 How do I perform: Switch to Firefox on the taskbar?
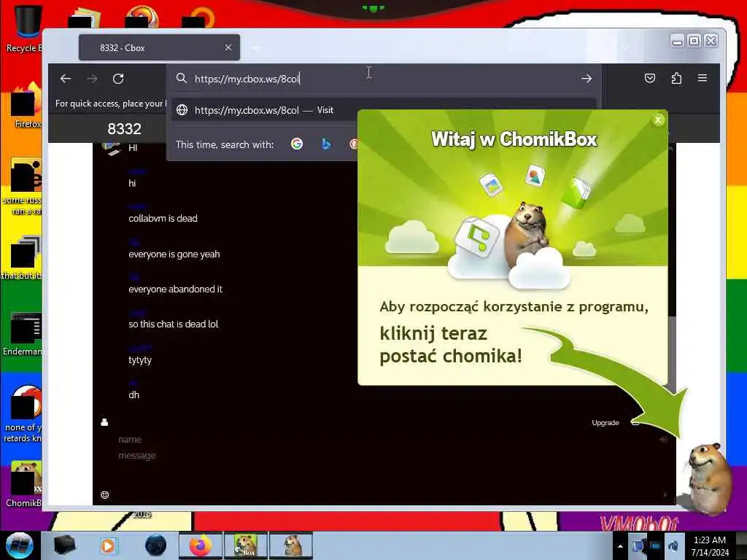[x=200, y=545]
